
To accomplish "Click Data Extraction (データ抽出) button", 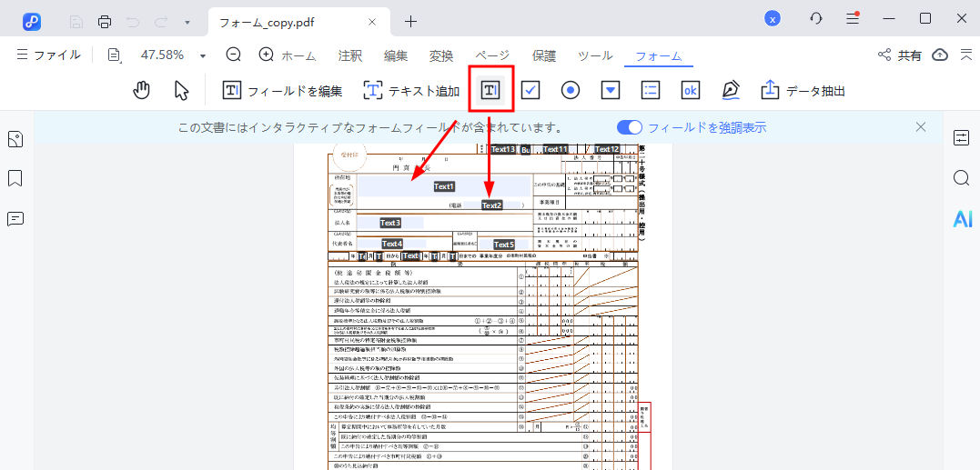I will (x=803, y=91).
